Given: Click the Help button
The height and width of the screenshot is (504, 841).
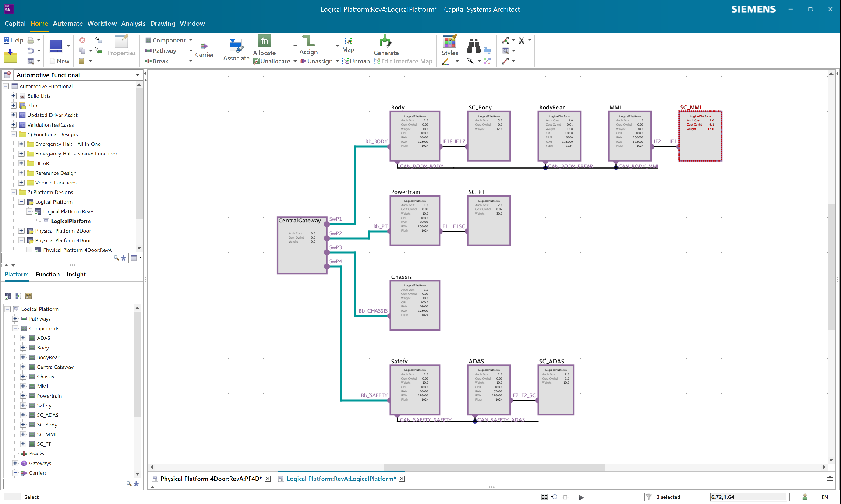Looking at the screenshot, I should [x=13, y=40].
